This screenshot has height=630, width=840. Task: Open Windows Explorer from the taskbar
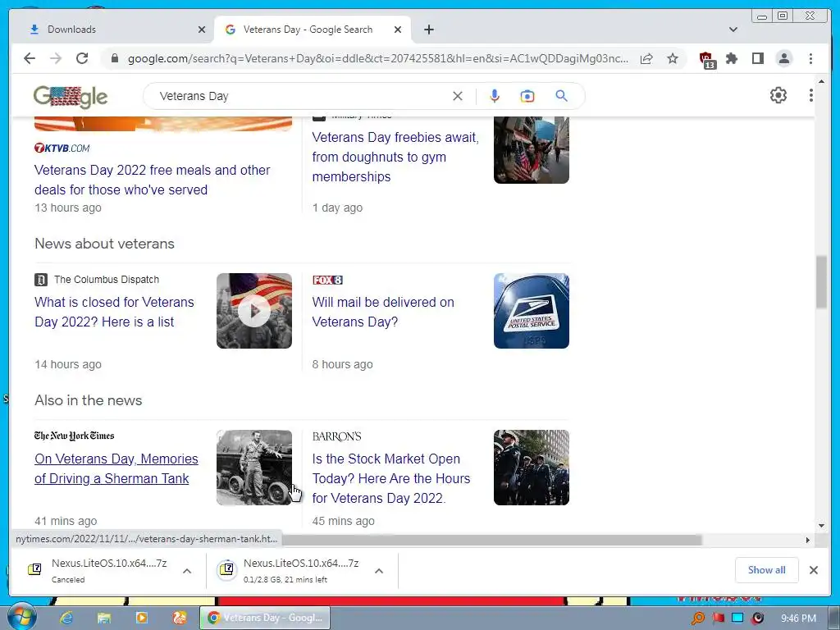pyautogui.click(x=104, y=618)
